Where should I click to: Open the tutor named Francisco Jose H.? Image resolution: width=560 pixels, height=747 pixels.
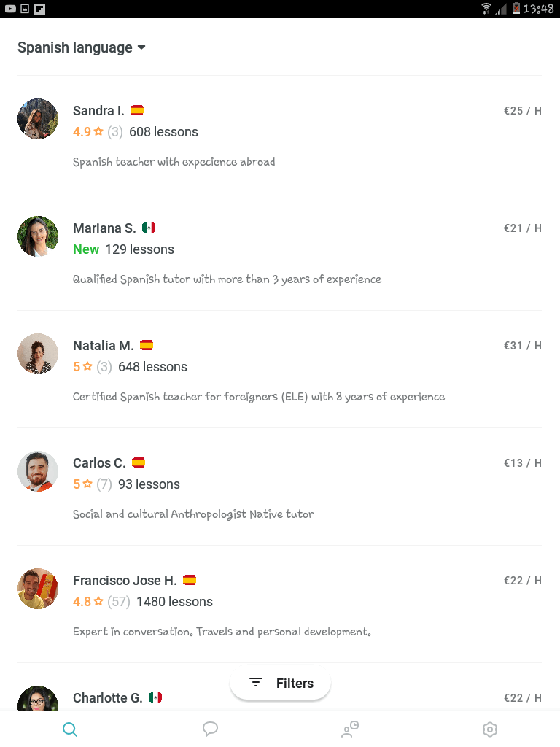(125, 581)
